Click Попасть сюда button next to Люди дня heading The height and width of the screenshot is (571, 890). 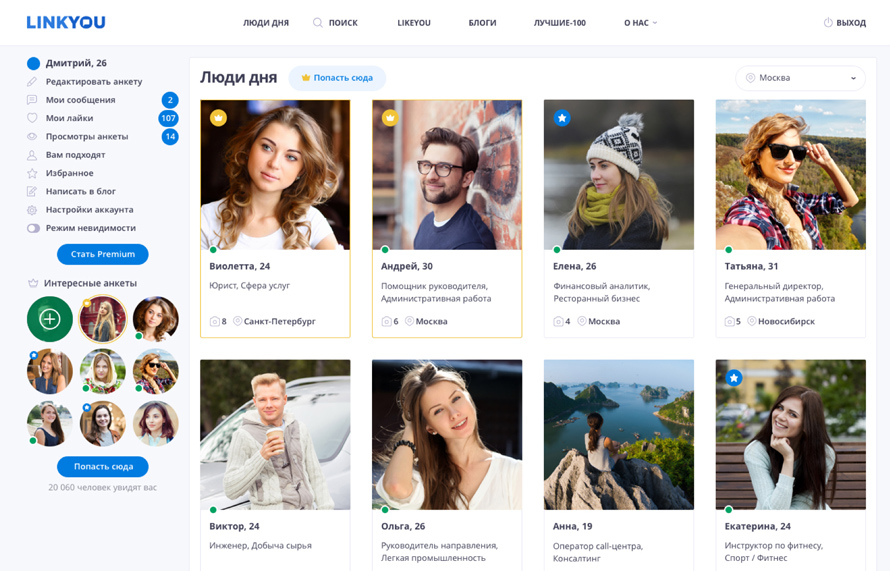337,78
